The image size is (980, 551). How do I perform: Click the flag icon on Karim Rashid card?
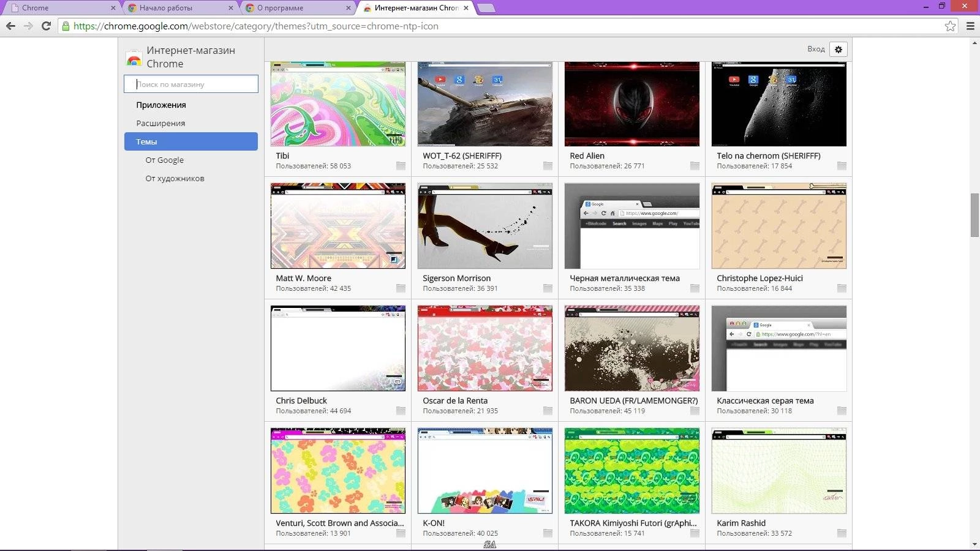[x=842, y=533]
